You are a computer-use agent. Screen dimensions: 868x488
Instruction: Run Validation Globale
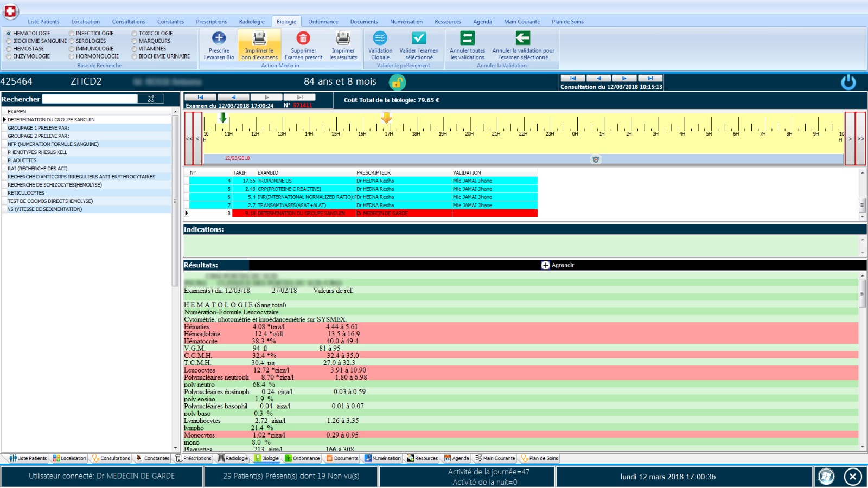click(x=380, y=44)
